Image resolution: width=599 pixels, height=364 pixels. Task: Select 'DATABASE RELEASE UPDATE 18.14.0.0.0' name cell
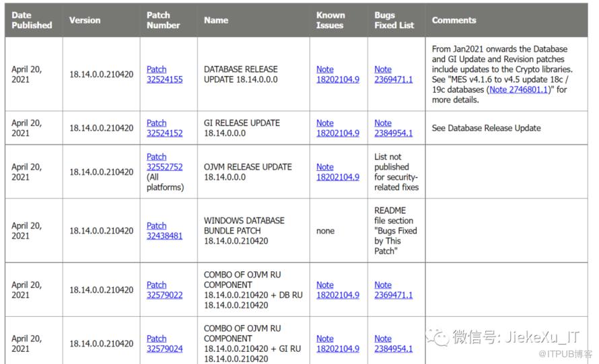coord(254,75)
